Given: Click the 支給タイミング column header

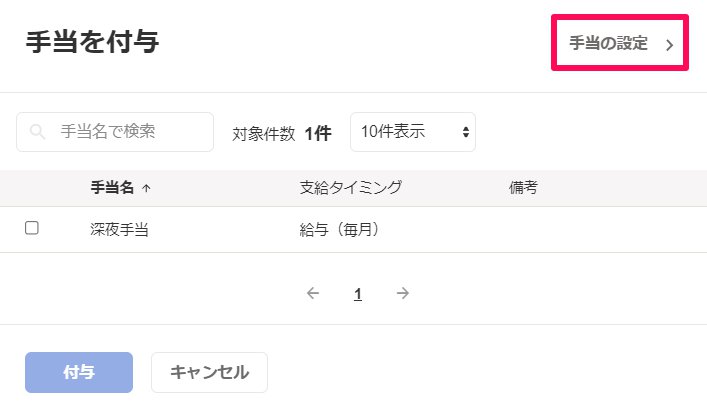Looking at the screenshot, I should coord(351,187).
